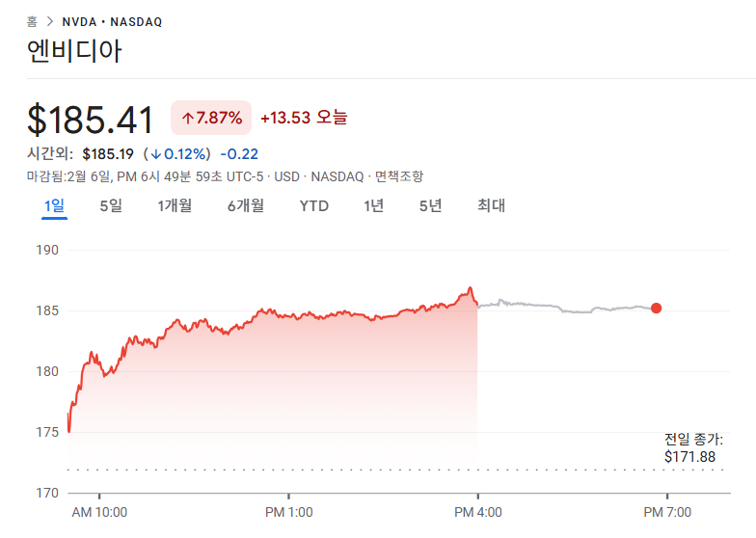Select the 5년 range tab
Screen dimensions: 756x538
point(430,205)
